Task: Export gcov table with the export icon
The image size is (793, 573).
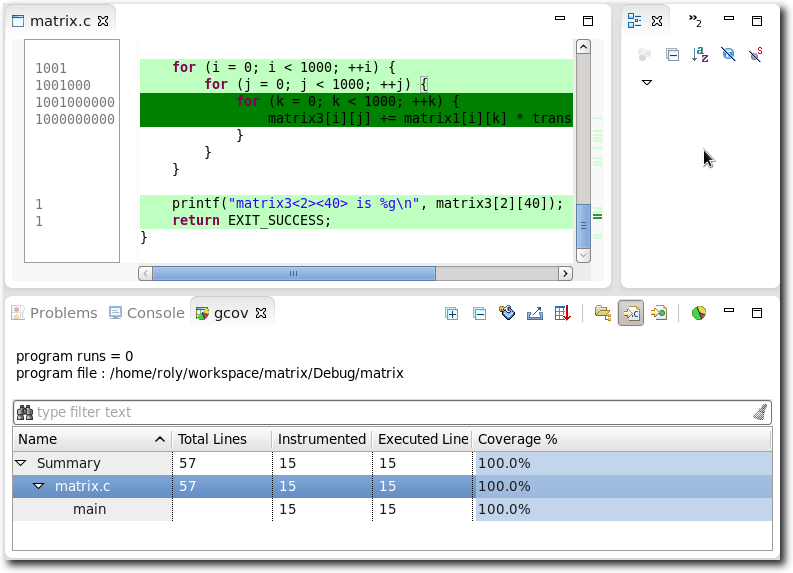Action: (x=535, y=314)
